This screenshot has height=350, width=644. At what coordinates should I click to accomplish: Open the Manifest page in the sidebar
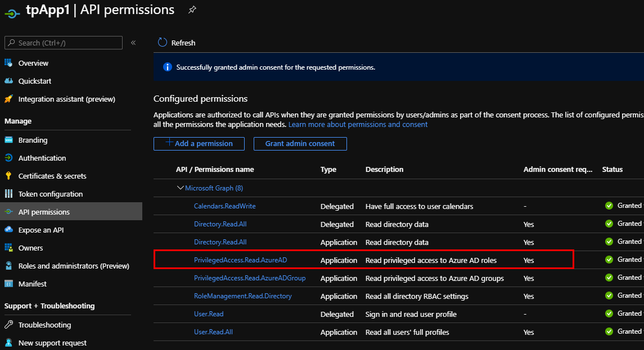[32, 284]
